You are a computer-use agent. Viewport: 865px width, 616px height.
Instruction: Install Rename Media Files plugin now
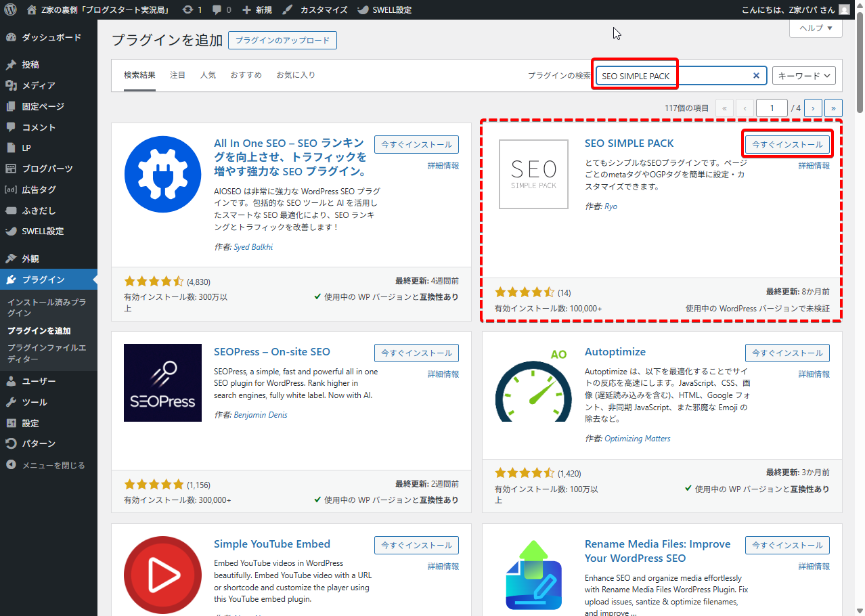point(787,545)
